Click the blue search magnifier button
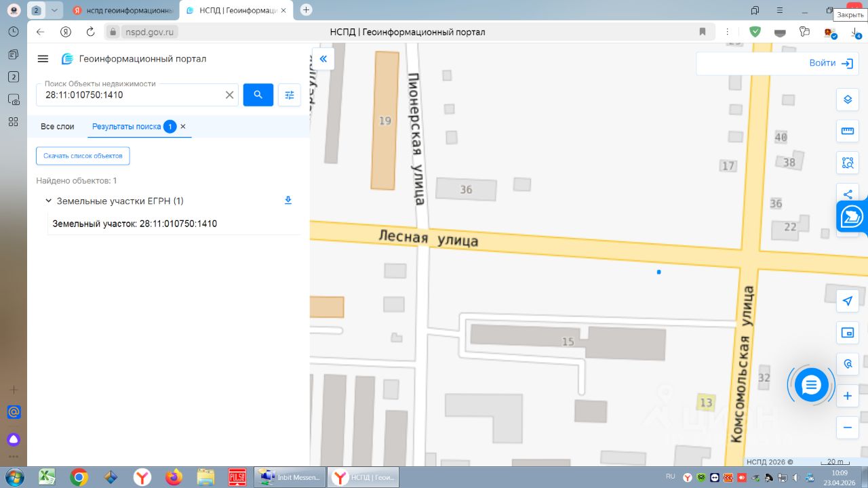The image size is (868, 488). 258,95
